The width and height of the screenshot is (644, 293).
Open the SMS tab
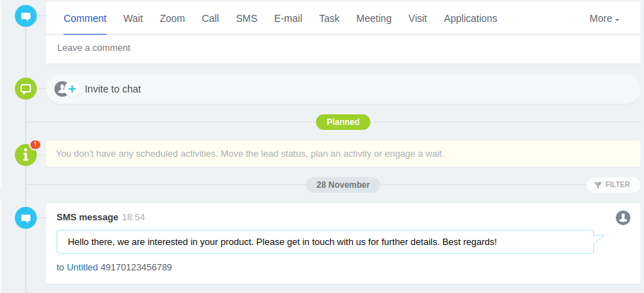pos(247,19)
